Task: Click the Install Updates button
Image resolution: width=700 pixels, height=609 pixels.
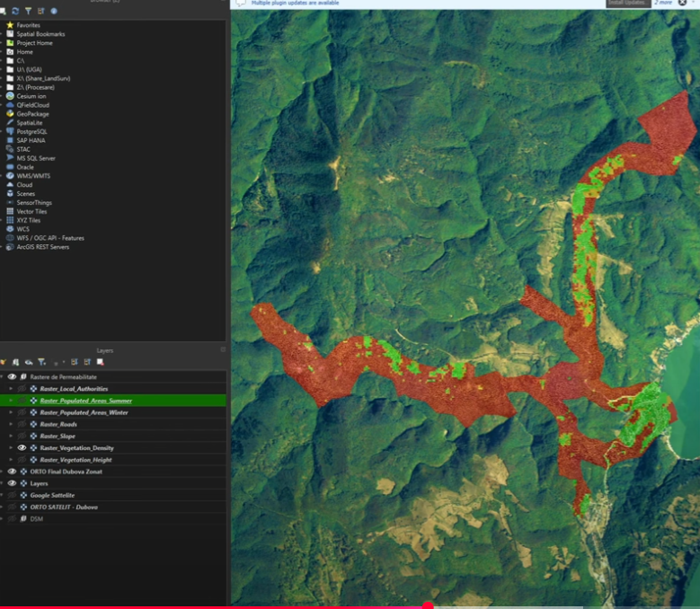Action: pyautogui.click(x=628, y=4)
